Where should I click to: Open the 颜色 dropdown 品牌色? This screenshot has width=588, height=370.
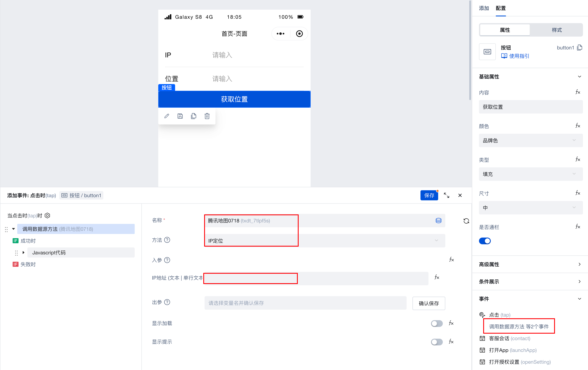531,140
